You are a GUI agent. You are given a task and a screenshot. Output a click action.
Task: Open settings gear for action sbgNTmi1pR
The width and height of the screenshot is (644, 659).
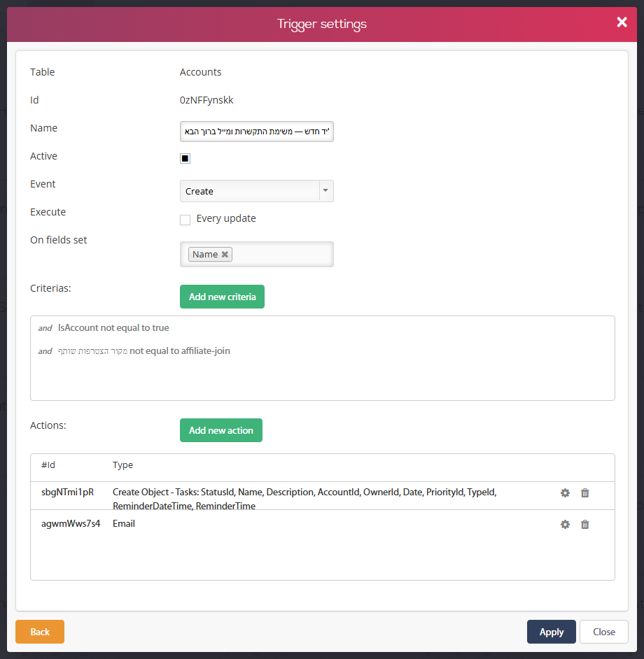(x=565, y=493)
